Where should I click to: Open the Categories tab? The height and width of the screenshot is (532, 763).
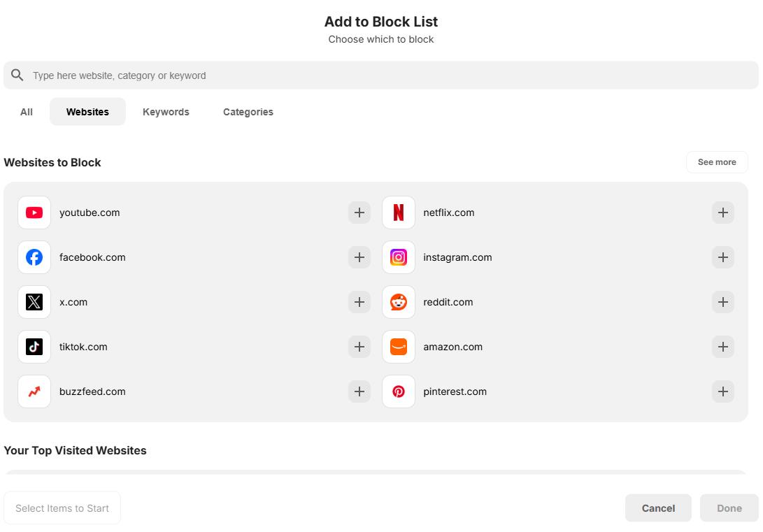point(248,112)
